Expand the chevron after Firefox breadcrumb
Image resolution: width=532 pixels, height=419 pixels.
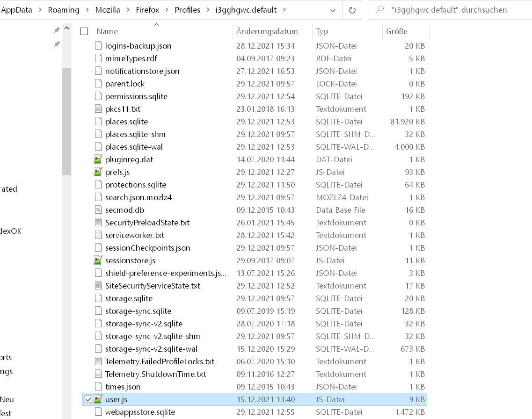tap(167, 10)
